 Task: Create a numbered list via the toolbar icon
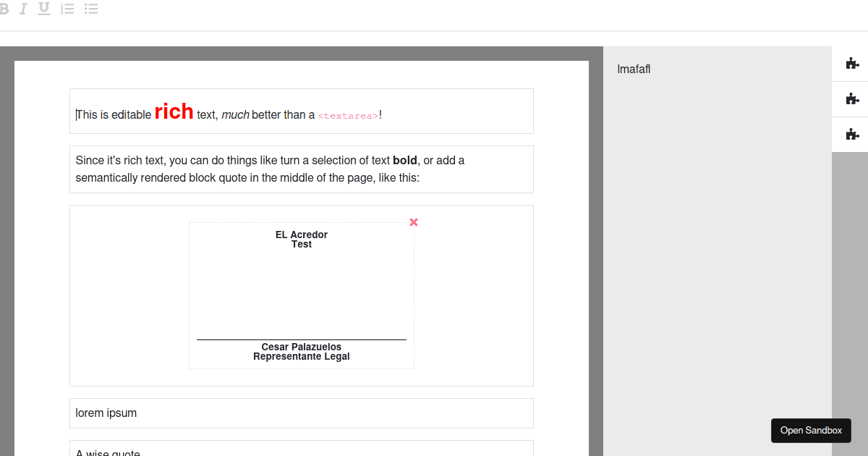coord(67,9)
